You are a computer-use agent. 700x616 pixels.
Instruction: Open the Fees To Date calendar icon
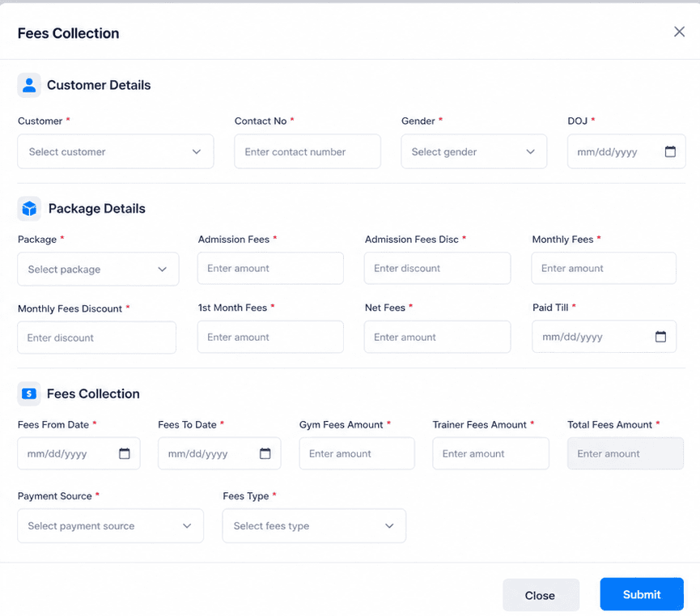[265, 453]
